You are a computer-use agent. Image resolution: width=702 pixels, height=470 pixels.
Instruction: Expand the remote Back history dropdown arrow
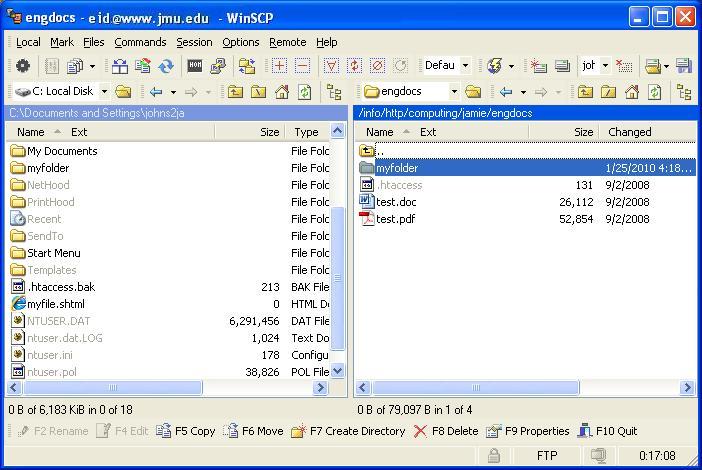[x=523, y=93]
